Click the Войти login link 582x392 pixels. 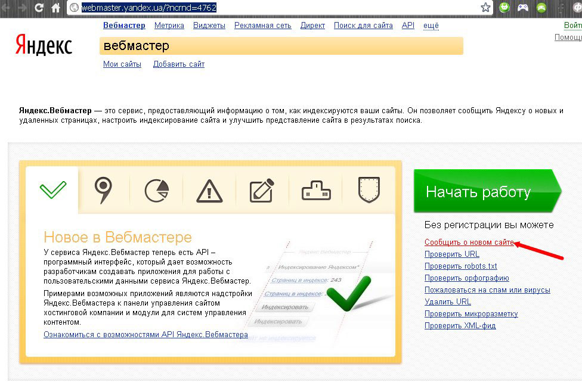(x=572, y=25)
